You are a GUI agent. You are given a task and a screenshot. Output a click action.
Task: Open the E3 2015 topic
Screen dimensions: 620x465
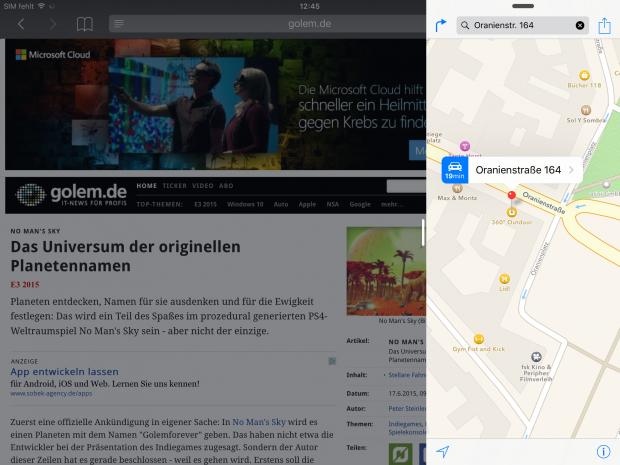tap(205, 204)
